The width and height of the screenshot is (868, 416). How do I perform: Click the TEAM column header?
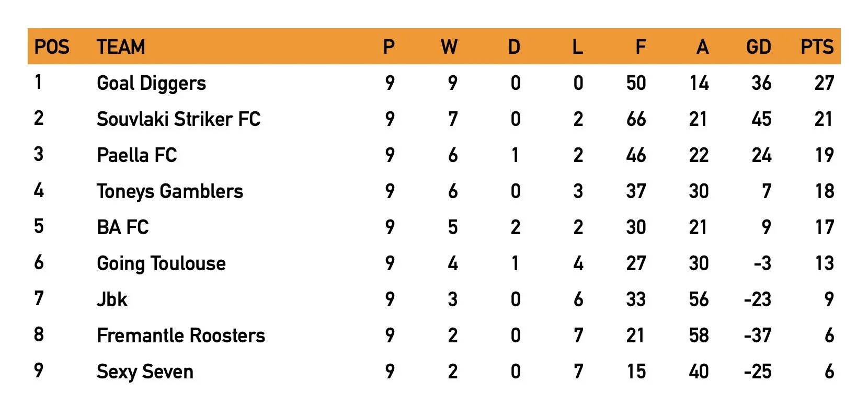click(x=121, y=47)
